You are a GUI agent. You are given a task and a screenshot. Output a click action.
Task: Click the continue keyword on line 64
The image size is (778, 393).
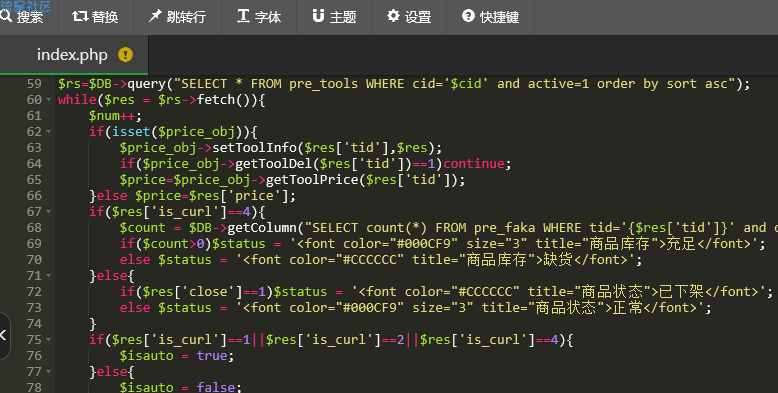pyautogui.click(x=474, y=164)
